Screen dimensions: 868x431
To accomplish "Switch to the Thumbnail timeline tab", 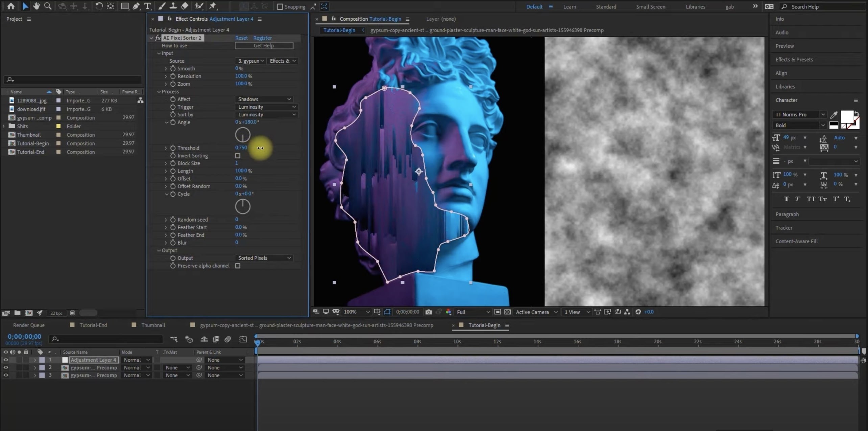I will point(153,325).
